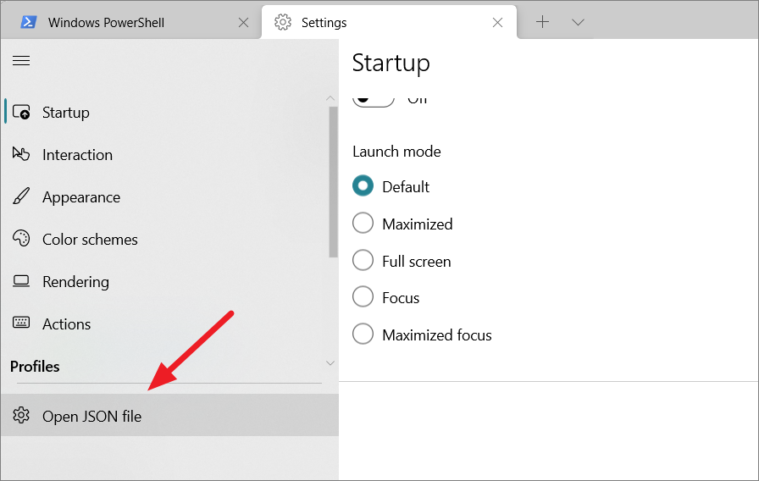This screenshot has width=759, height=481.
Task: Open the hamburger navigation menu
Action: click(x=21, y=60)
